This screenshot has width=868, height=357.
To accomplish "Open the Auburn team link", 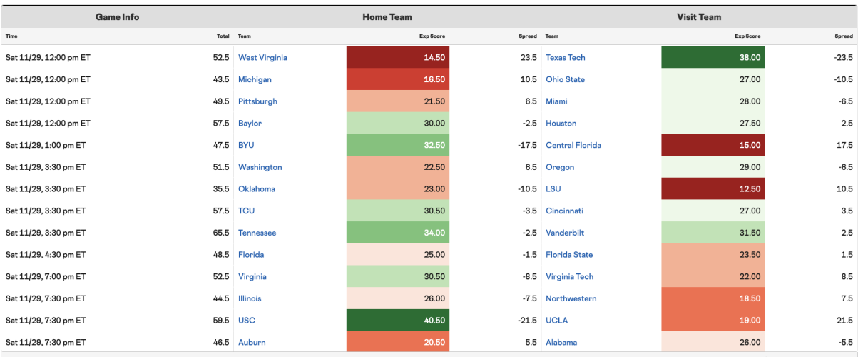I will 252,342.
